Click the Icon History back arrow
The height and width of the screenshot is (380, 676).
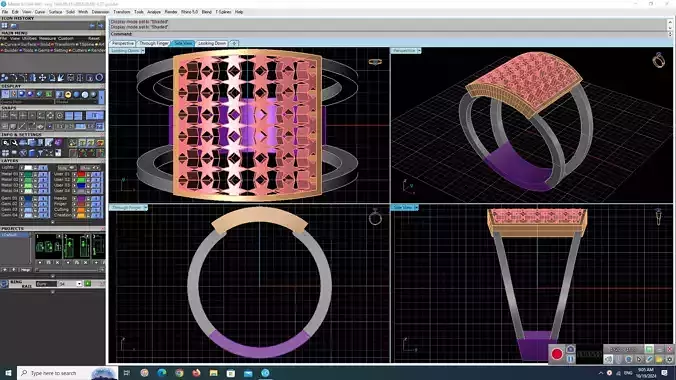92,26
